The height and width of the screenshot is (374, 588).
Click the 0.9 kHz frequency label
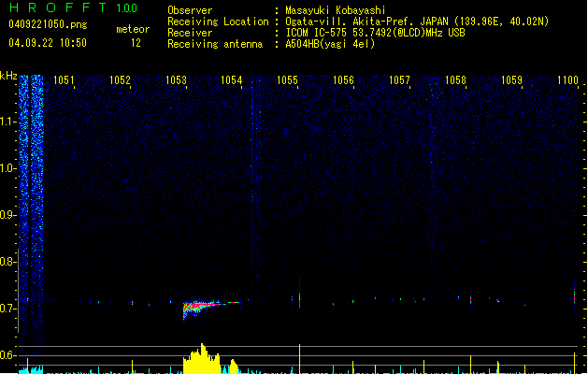[7, 215]
